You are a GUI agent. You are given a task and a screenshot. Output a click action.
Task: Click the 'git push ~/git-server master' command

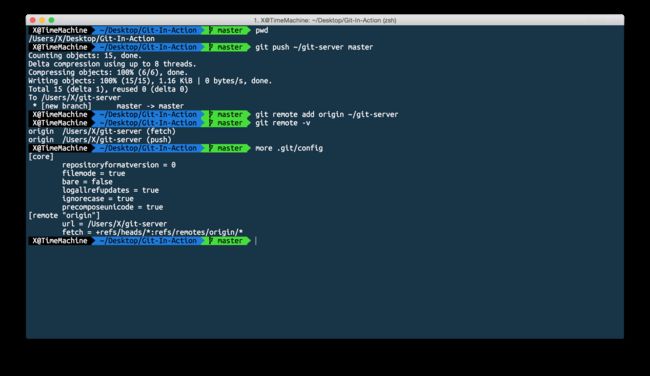tap(314, 47)
